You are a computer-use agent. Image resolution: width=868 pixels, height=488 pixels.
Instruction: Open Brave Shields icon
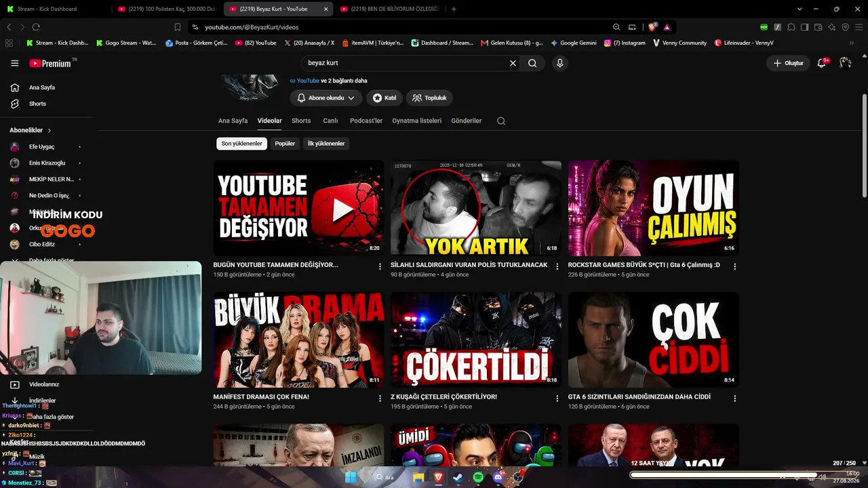653,27
